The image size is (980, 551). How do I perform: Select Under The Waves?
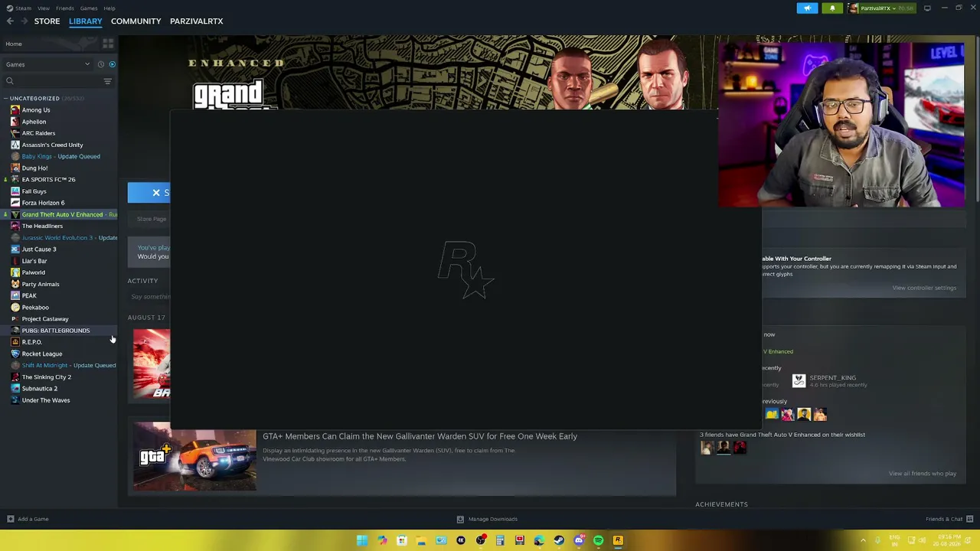46,400
